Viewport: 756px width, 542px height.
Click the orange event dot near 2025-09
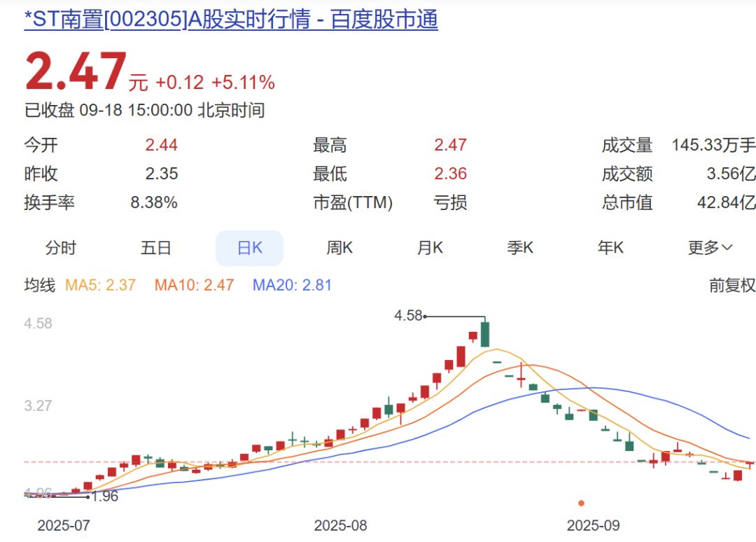click(581, 503)
